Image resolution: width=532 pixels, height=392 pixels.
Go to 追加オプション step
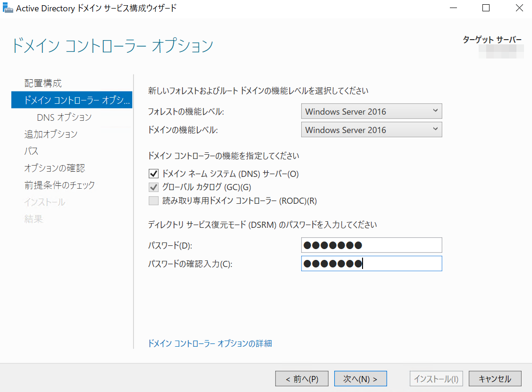[51, 134]
